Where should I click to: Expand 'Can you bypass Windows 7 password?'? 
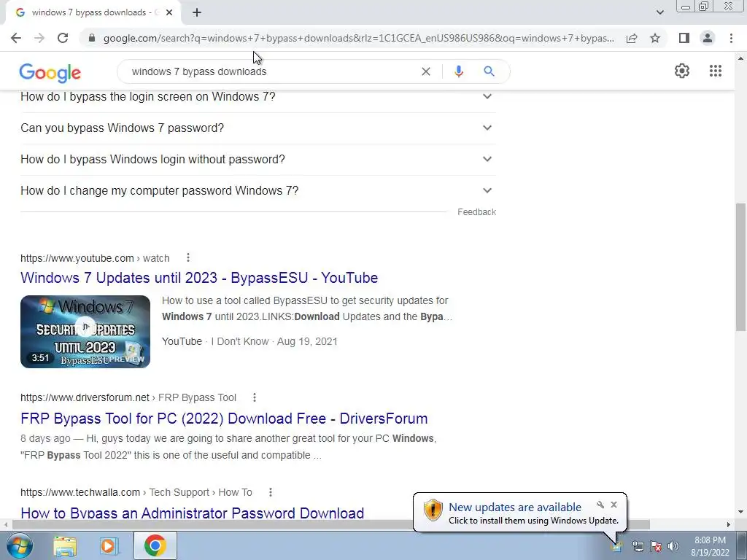click(x=258, y=128)
